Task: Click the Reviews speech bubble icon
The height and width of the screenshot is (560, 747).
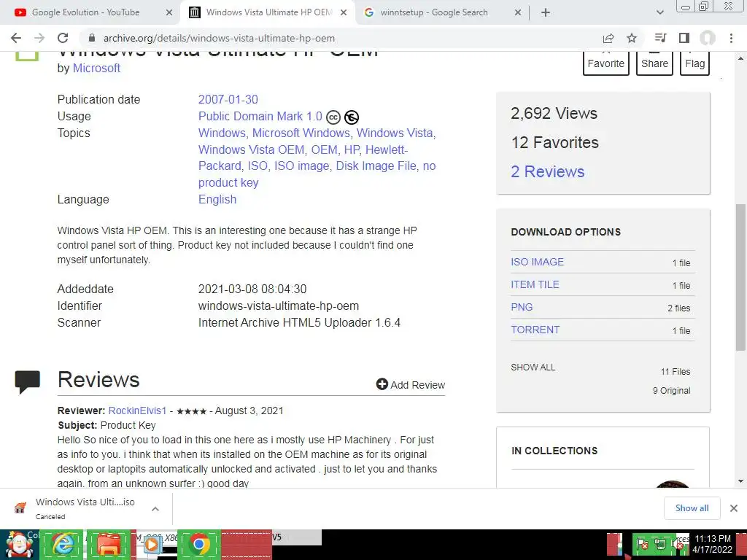Action: (27, 382)
